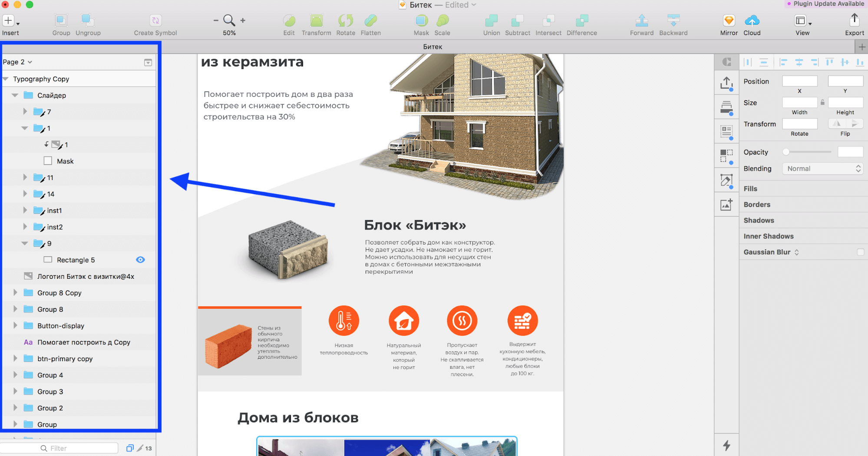Expand the layer group 7
The width and height of the screenshot is (868, 456).
[x=25, y=112]
